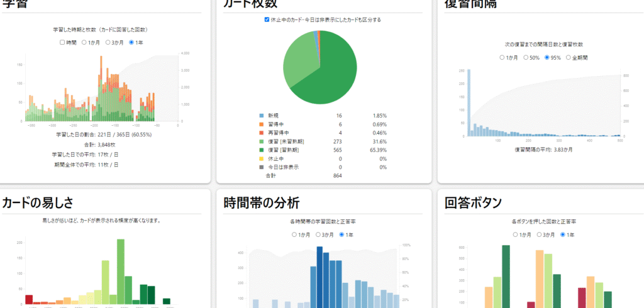
Task: Click the red 再習得中 legend swatch
Action: (261, 133)
